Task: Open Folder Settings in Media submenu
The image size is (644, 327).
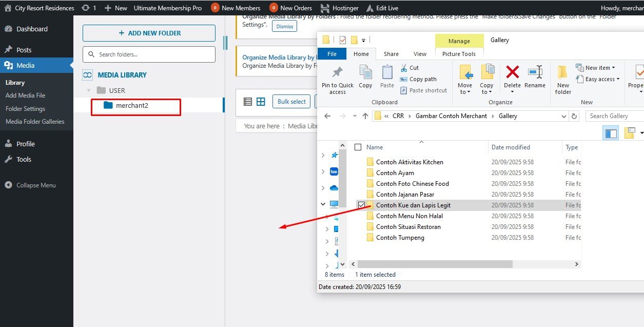Action: [x=25, y=109]
